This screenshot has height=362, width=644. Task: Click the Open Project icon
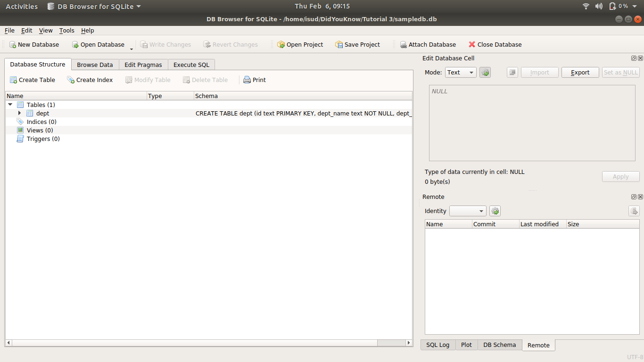pos(281,45)
